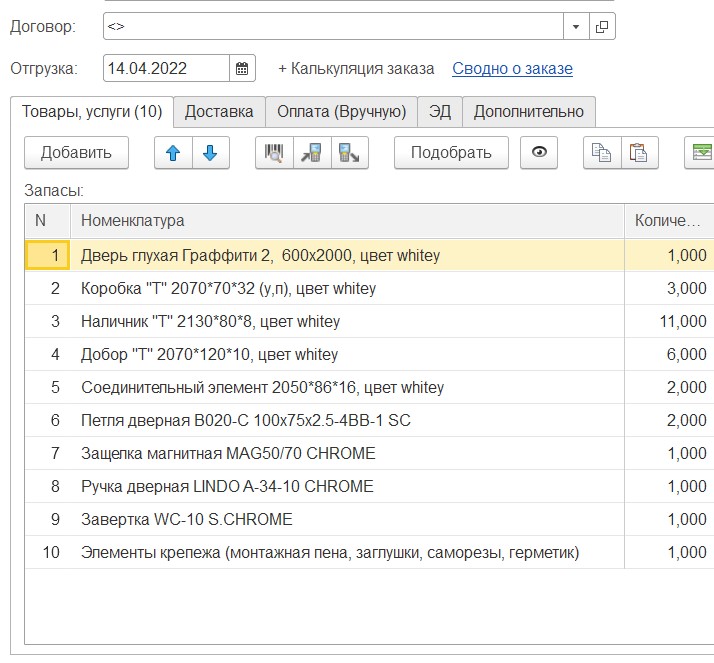Click the Отгрузка date input field
Viewport: 714px width, 663px height.
tap(166, 69)
